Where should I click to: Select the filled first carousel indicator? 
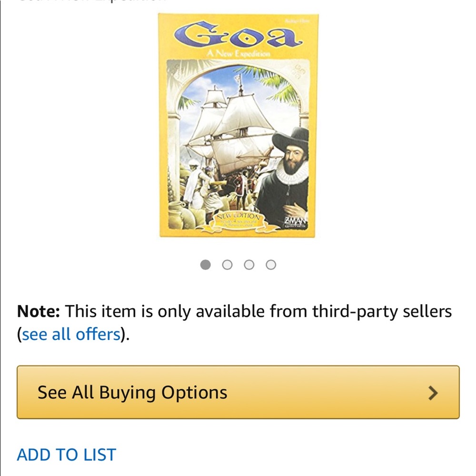coord(205,264)
